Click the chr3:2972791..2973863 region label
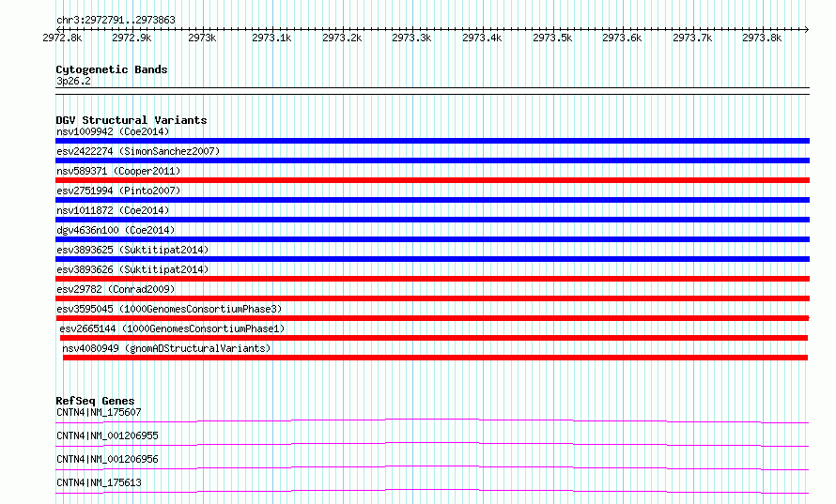 (x=116, y=20)
